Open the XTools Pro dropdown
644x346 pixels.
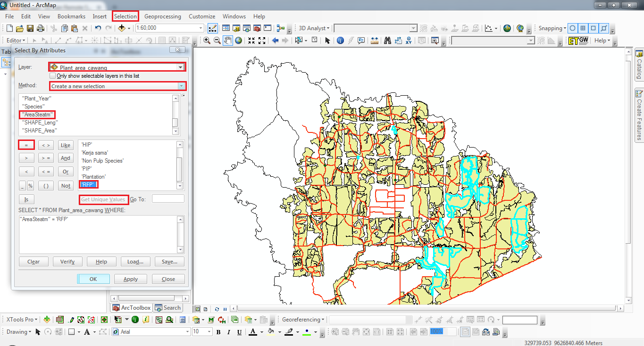22,320
